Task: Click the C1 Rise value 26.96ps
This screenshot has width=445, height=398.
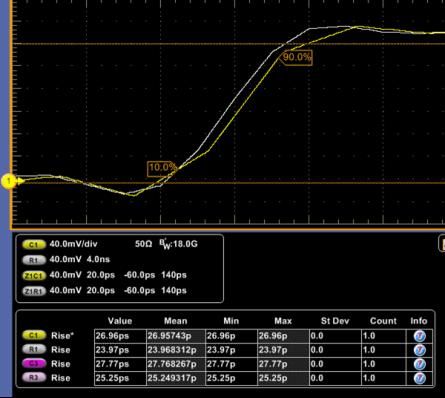Action: click(112, 336)
